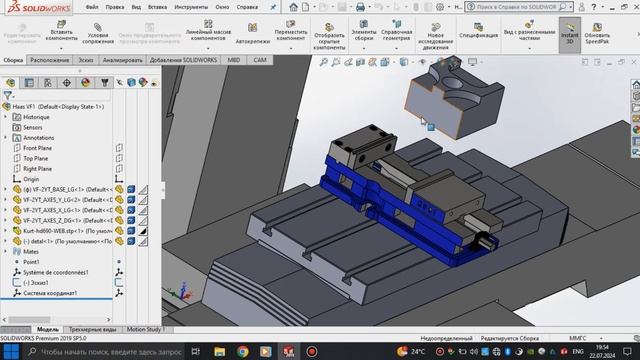Toggle display mode for the detal<1> component

pos(131,241)
